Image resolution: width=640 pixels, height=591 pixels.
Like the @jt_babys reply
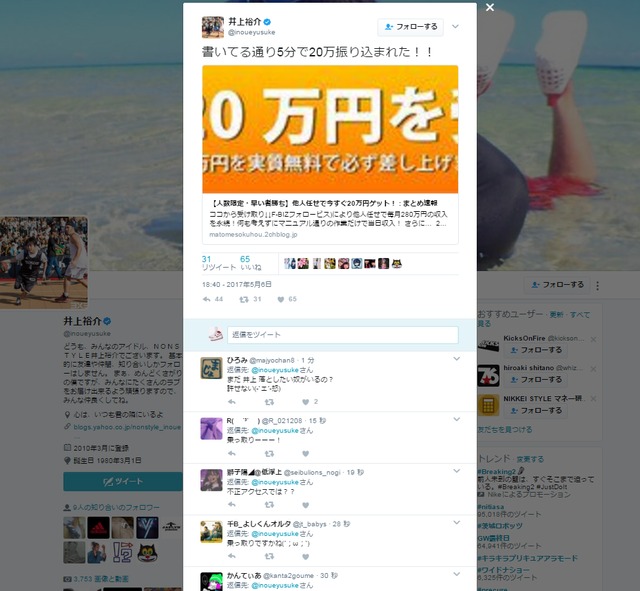[x=305, y=556]
